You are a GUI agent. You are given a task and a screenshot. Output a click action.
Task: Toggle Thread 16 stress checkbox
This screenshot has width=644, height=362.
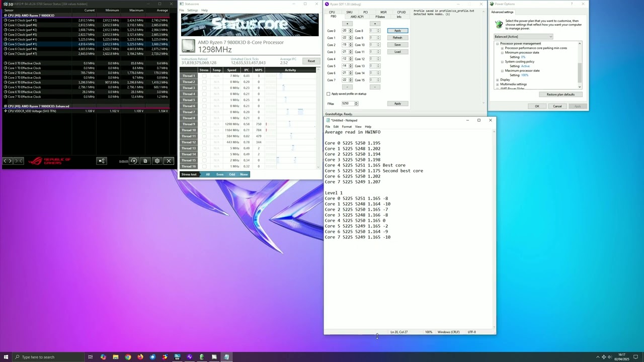pos(204,166)
